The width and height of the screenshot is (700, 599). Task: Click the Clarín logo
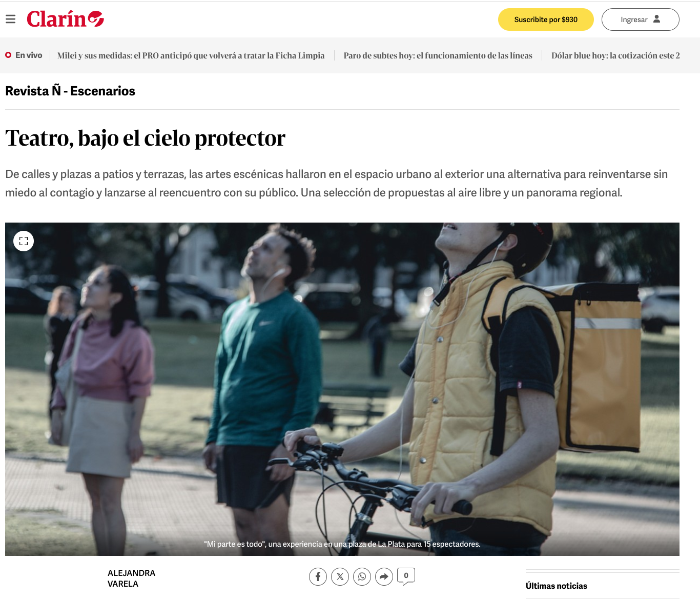[65, 19]
